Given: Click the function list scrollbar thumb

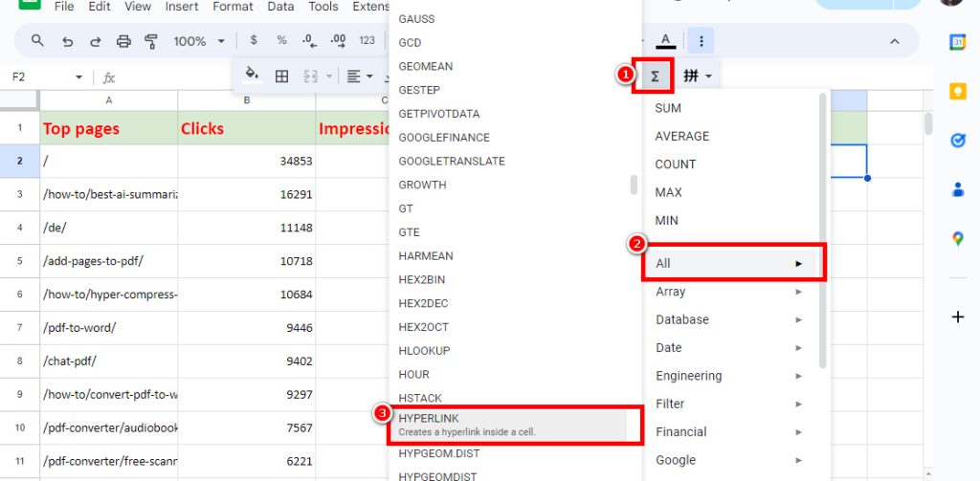Looking at the screenshot, I should point(634,185).
